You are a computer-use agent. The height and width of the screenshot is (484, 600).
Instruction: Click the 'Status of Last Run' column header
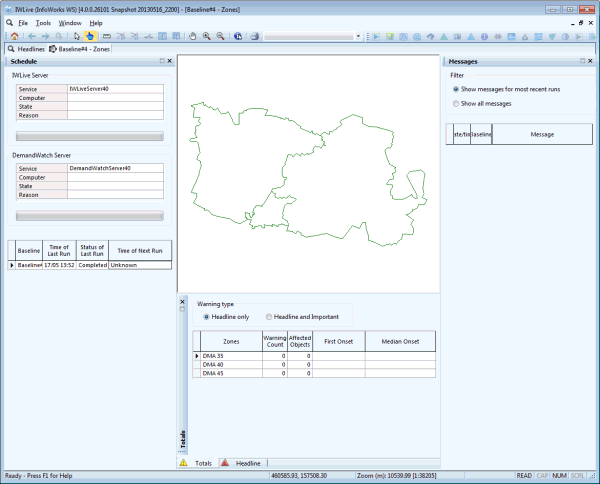coord(92,251)
